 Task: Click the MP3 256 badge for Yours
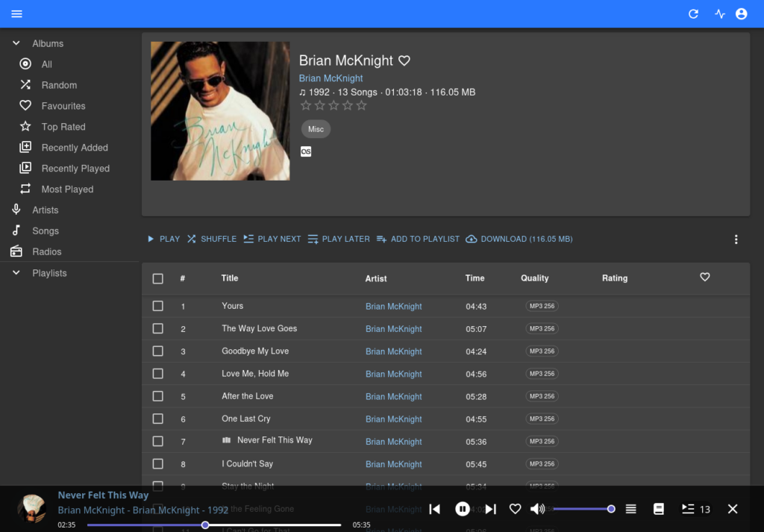tap(542, 306)
